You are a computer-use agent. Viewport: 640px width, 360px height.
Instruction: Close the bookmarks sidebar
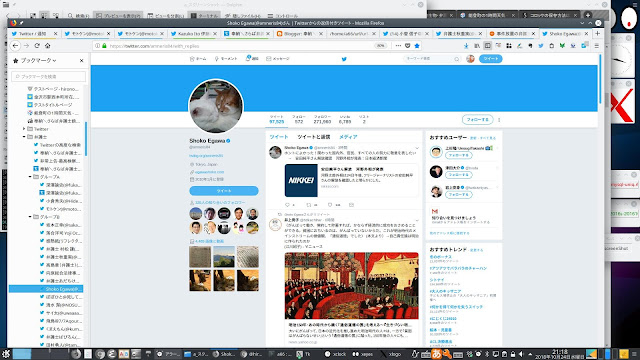point(81,60)
